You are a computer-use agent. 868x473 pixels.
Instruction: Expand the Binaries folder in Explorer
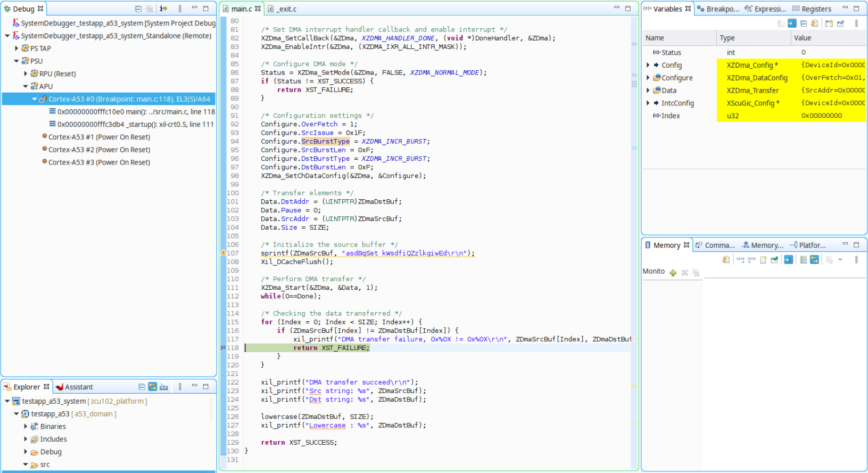[26, 426]
